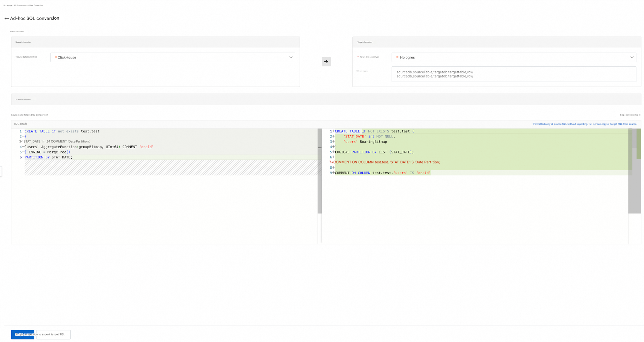Open the Source data source type dropdown chevron
Screen dimensions: 644x342
pos(290,58)
